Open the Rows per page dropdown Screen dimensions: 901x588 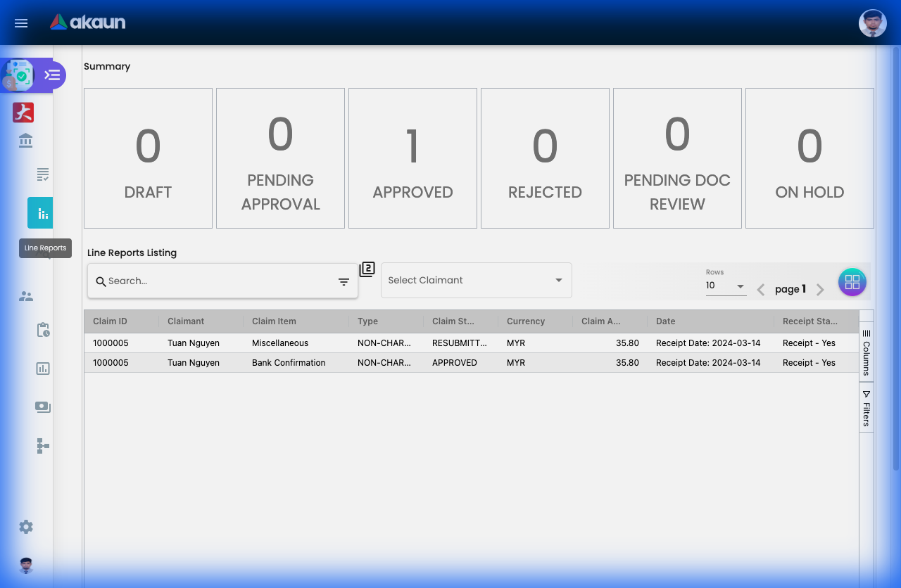pyautogui.click(x=726, y=286)
